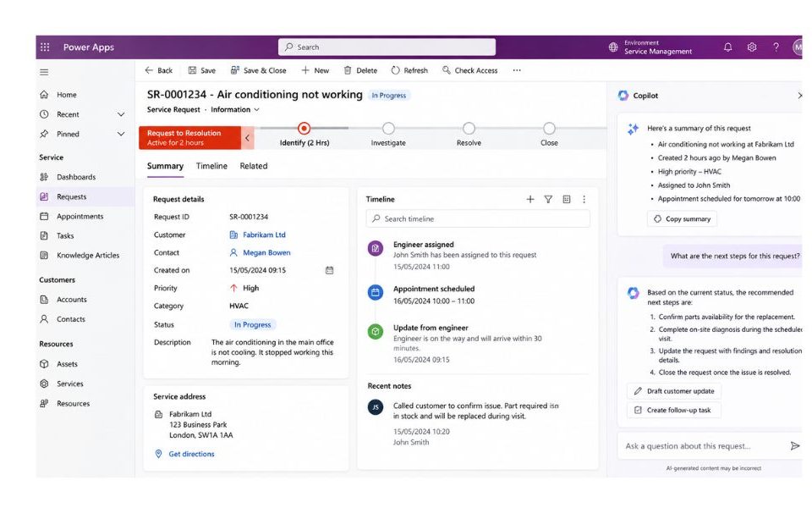The width and height of the screenshot is (812, 508).
Task: Add a new timeline record plus icon
Action: tap(530, 199)
